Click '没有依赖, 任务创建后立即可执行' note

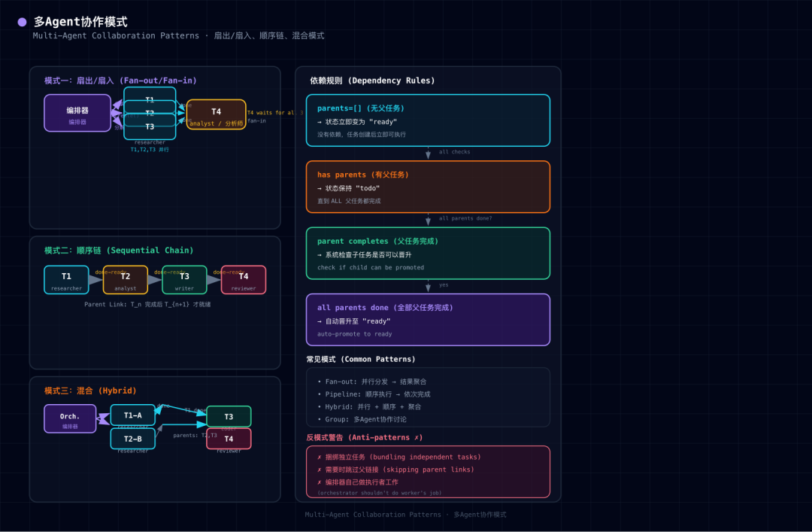pyautogui.click(x=362, y=134)
